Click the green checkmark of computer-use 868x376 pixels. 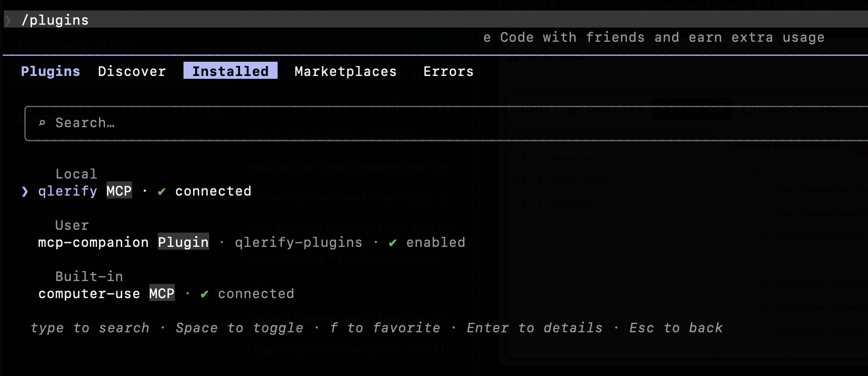pos(204,294)
